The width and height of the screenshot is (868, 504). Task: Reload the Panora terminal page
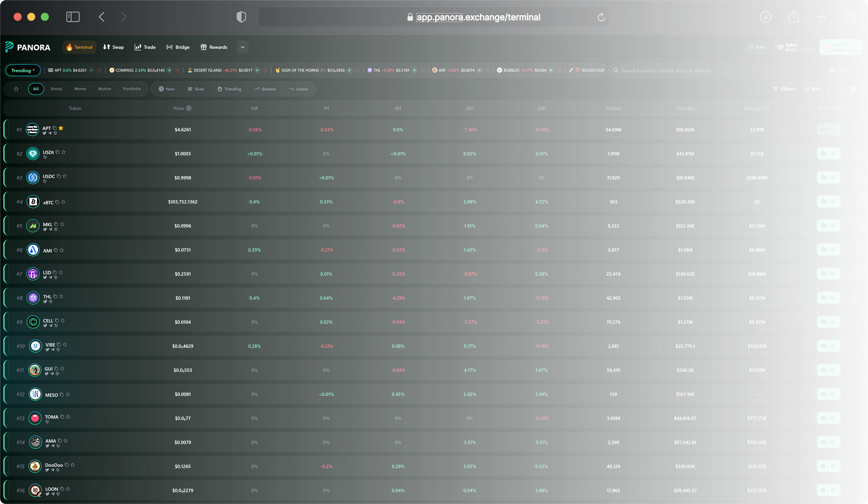pyautogui.click(x=601, y=17)
